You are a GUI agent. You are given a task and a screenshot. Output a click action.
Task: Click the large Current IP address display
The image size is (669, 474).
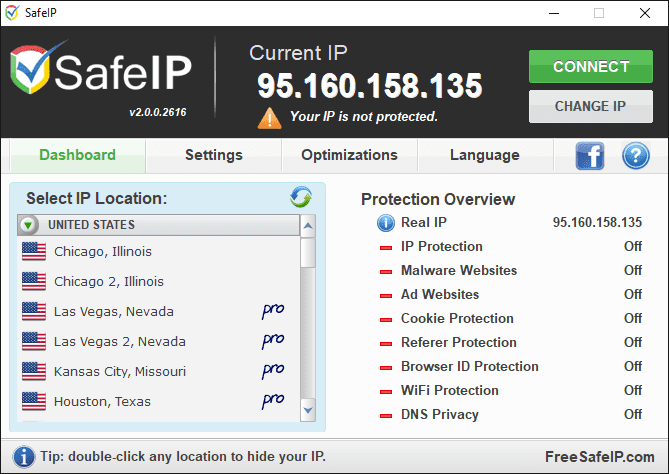tap(369, 86)
